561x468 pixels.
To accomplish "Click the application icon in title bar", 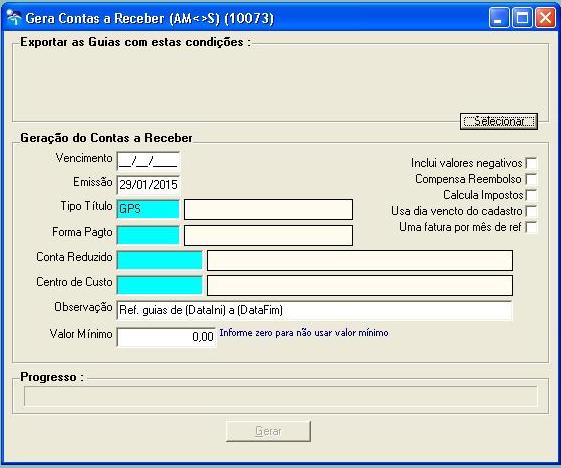I will [x=14, y=18].
